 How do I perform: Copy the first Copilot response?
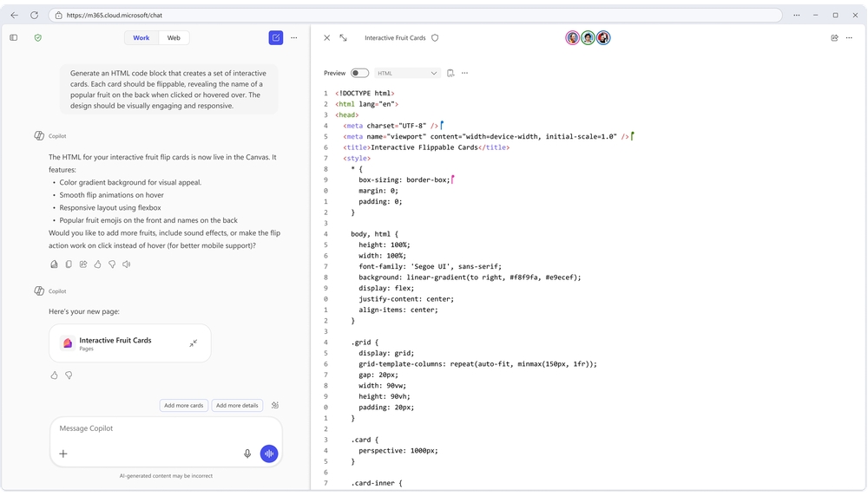69,264
